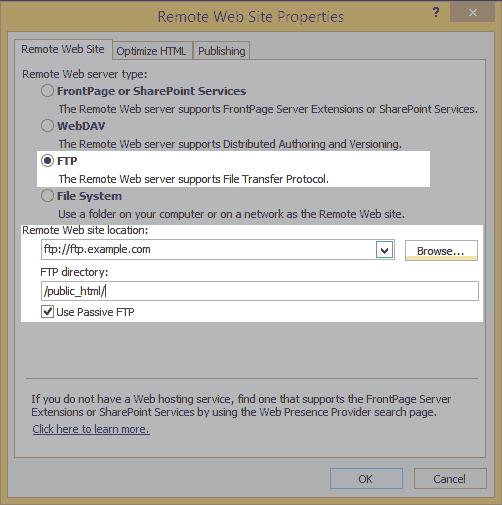Toggle the Use Passive FTP checkbox
Viewport: 502px width, 505px height.
(47, 312)
